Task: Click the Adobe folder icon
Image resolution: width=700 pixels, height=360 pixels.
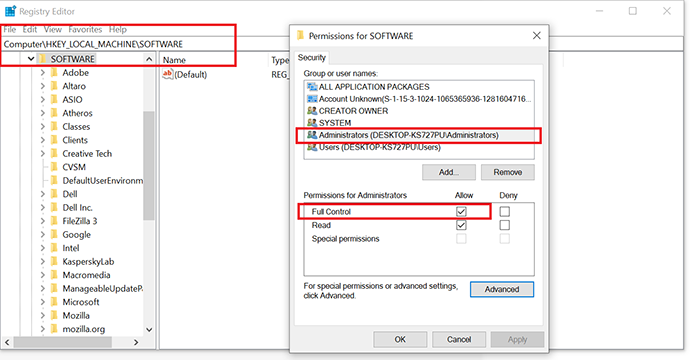Action: 54,72
